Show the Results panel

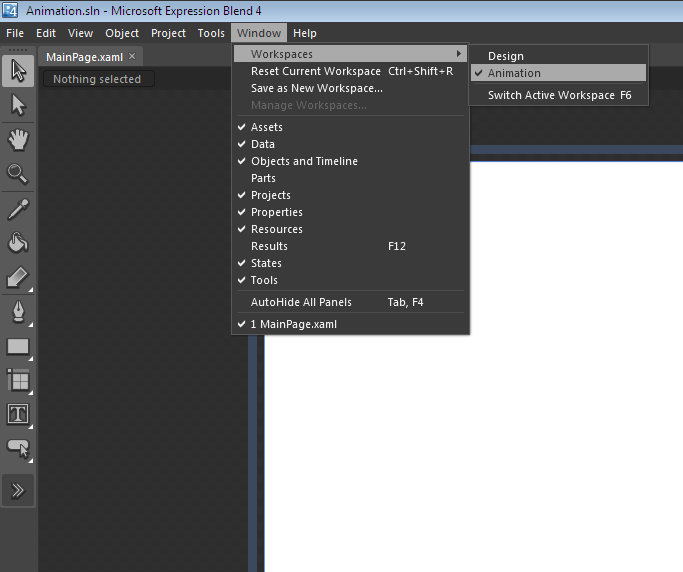[x=351, y=246]
